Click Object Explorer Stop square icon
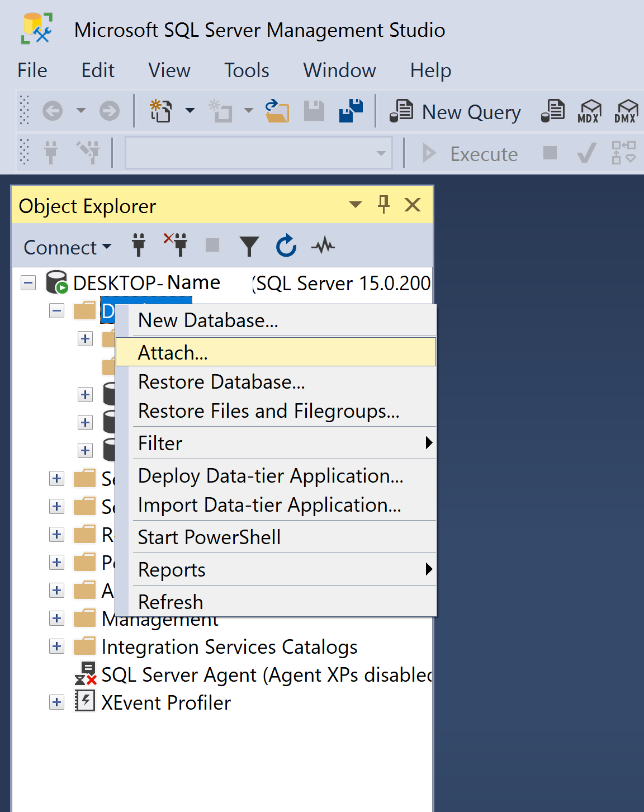The width and height of the screenshot is (644, 812). 212,245
